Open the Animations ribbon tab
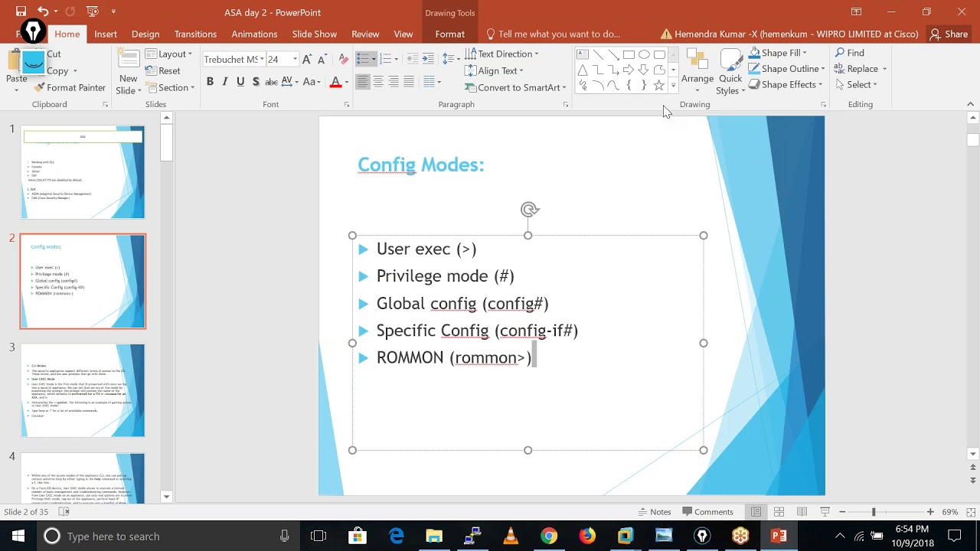Viewport: 980px width, 551px height. 254,34
